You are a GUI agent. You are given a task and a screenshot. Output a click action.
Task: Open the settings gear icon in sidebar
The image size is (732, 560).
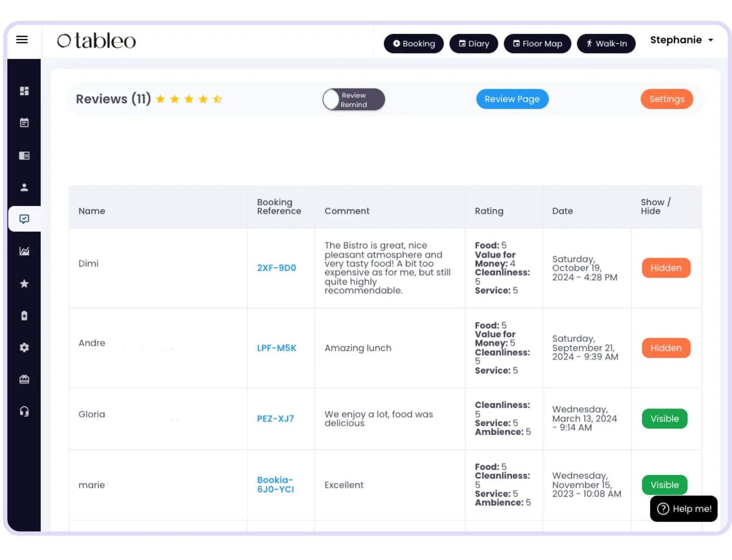(24, 348)
